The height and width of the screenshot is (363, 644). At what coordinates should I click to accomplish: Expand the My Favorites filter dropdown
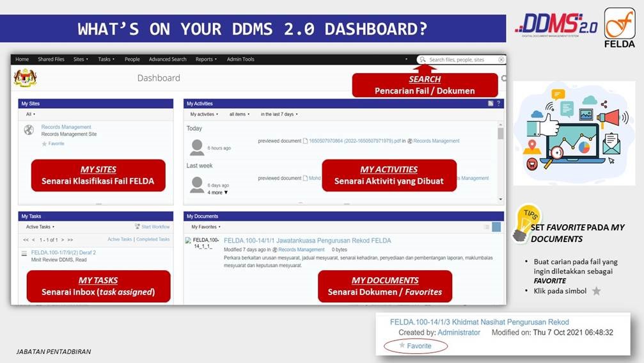click(x=206, y=227)
